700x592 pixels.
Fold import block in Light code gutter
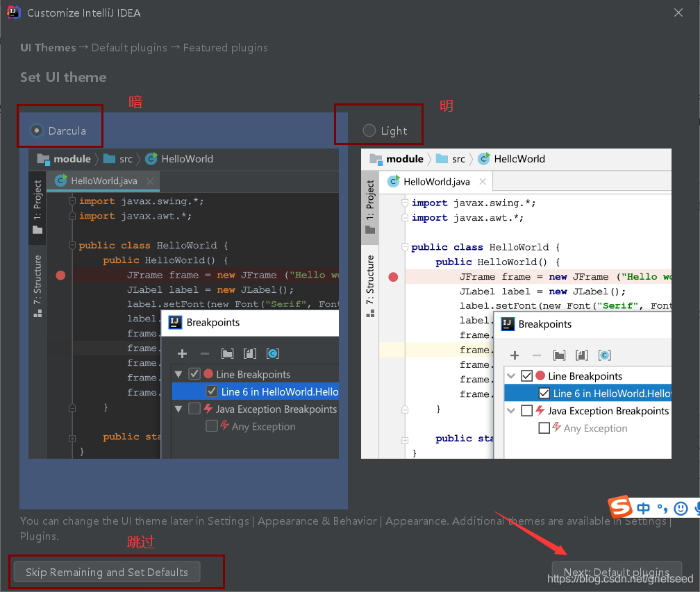[405, 203]
